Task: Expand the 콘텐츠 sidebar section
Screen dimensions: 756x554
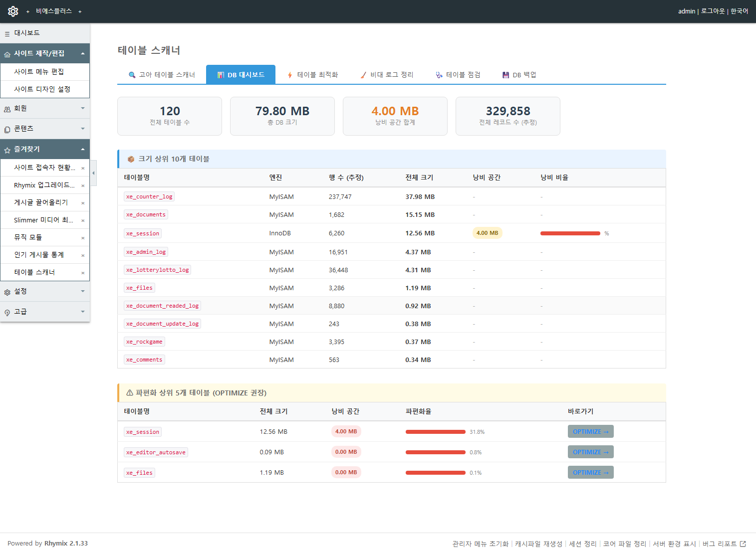Action: coord(45,129)
